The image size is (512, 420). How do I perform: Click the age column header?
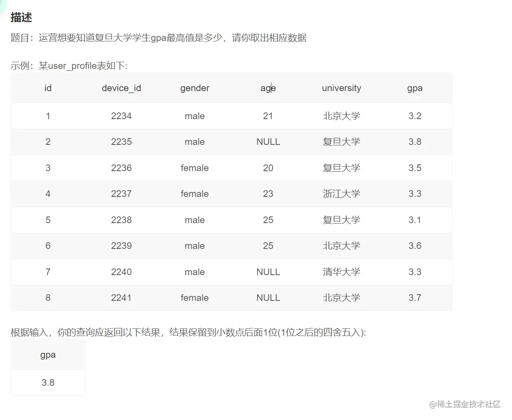(268, 88)
